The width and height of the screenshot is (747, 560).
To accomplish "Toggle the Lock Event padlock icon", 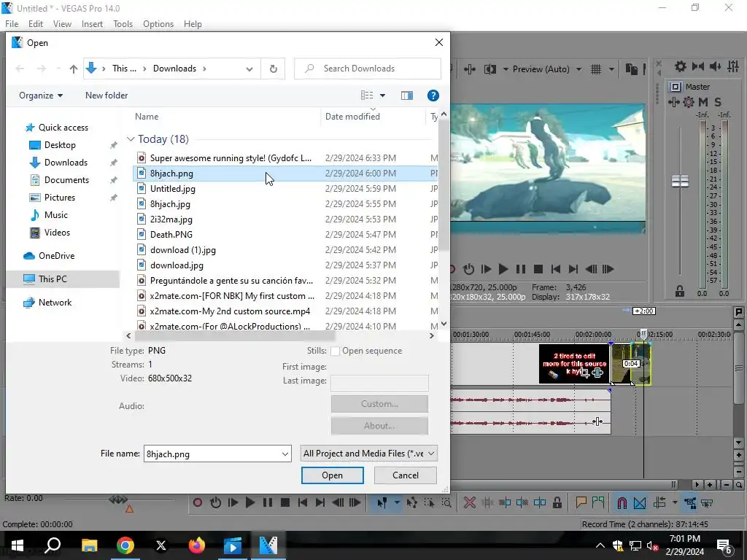I will pos(557,502).
